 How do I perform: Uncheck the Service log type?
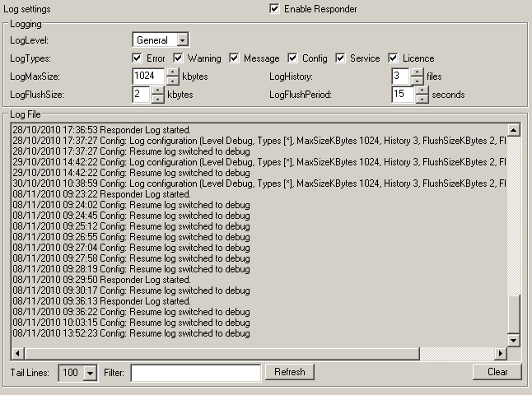(x=341, y=58)
